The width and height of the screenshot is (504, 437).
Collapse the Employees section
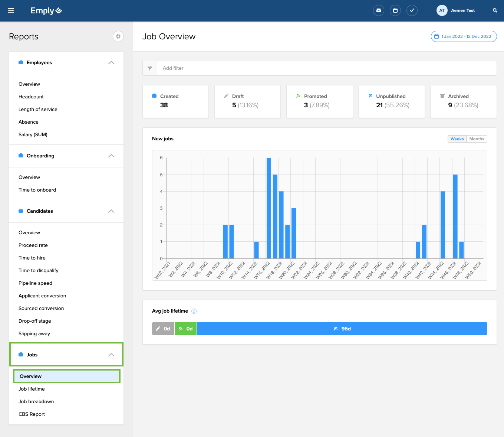pyautogui.click(x=111, y=63)
